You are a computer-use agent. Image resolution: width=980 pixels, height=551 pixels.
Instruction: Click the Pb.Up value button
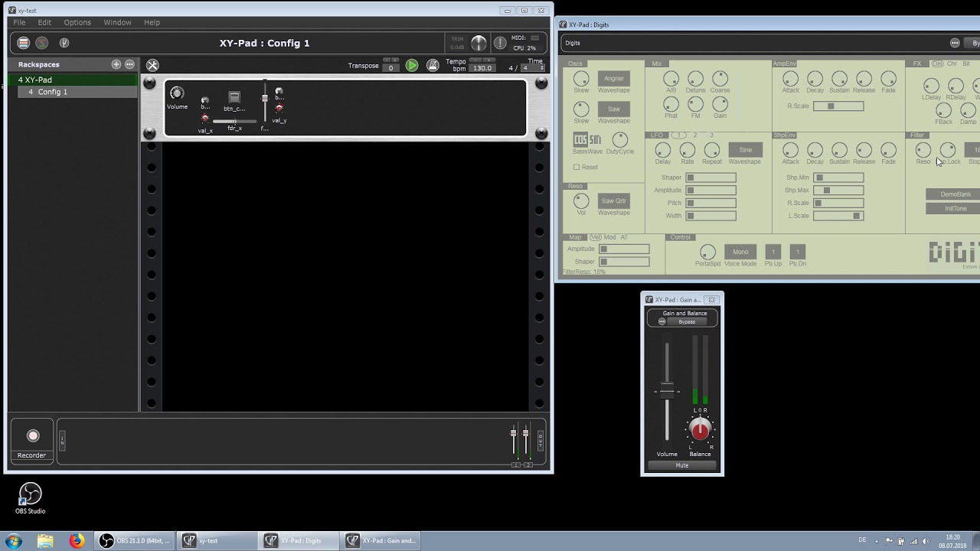[773, 252]
